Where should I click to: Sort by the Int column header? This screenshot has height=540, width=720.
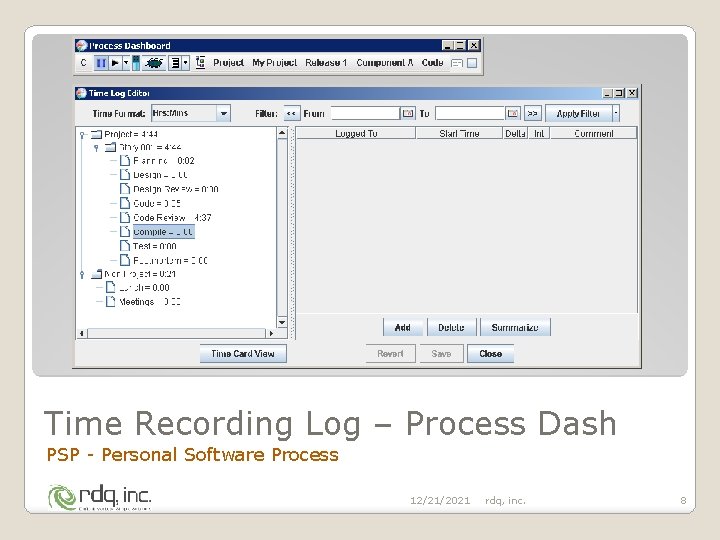539,133
